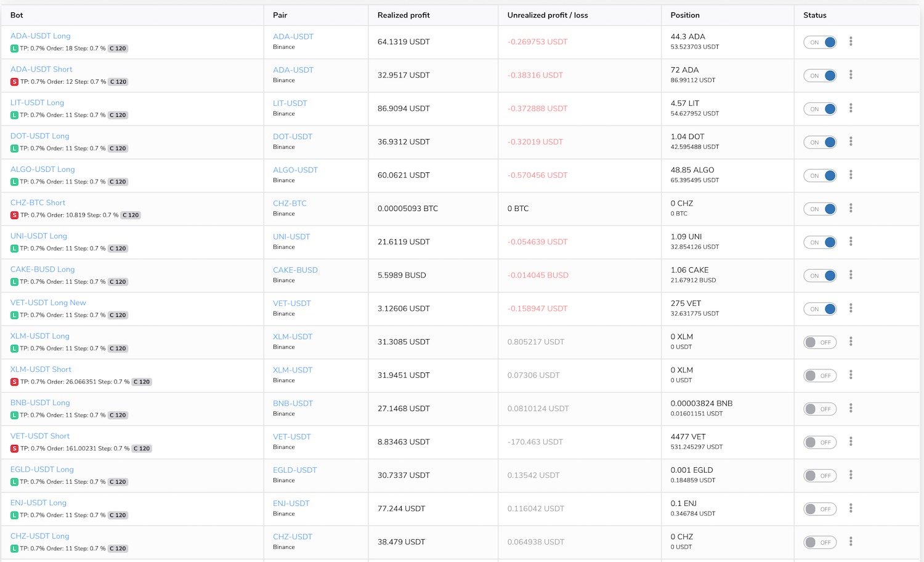Open the ALGO-USDT pair link

coord(295,170)
